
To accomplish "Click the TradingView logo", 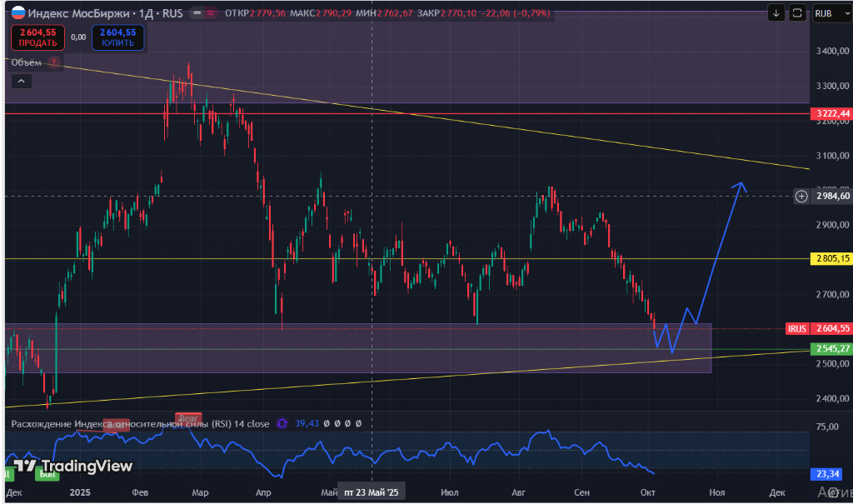I will pyautogui.click(x=73, y=467).
